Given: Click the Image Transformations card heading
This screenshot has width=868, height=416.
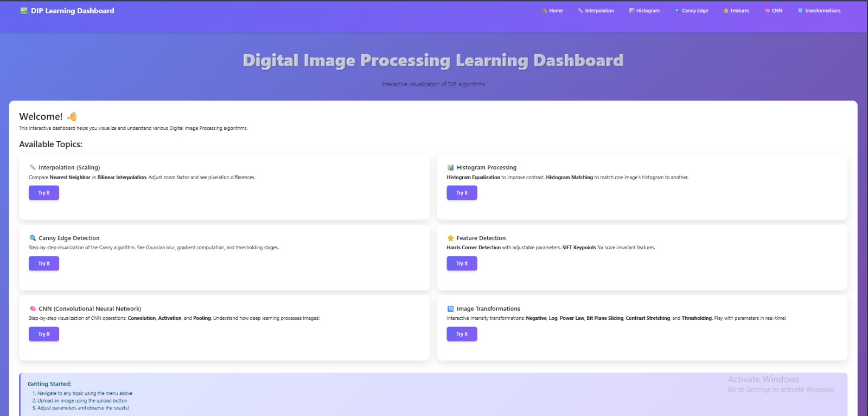Looking at the screenshot, I should (488, 309).
